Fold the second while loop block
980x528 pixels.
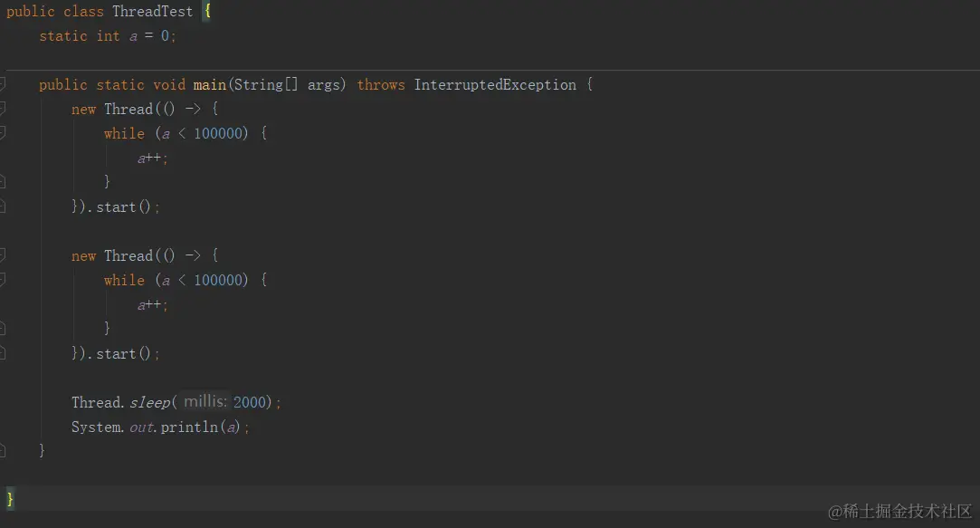tap(3, 280)
